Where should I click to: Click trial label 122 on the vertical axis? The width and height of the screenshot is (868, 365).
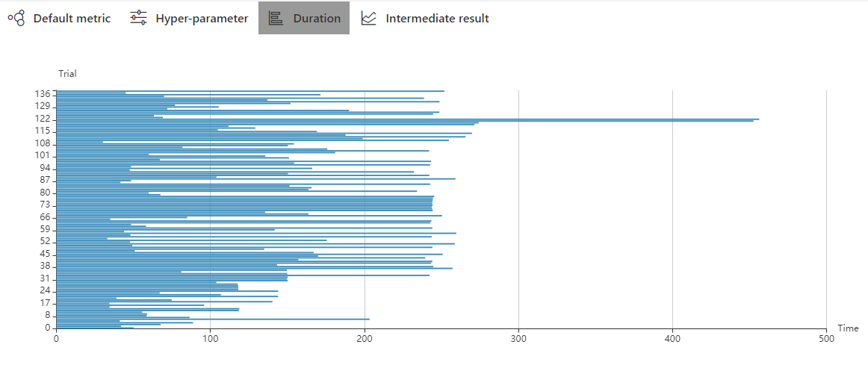click(x=42, y=119)
